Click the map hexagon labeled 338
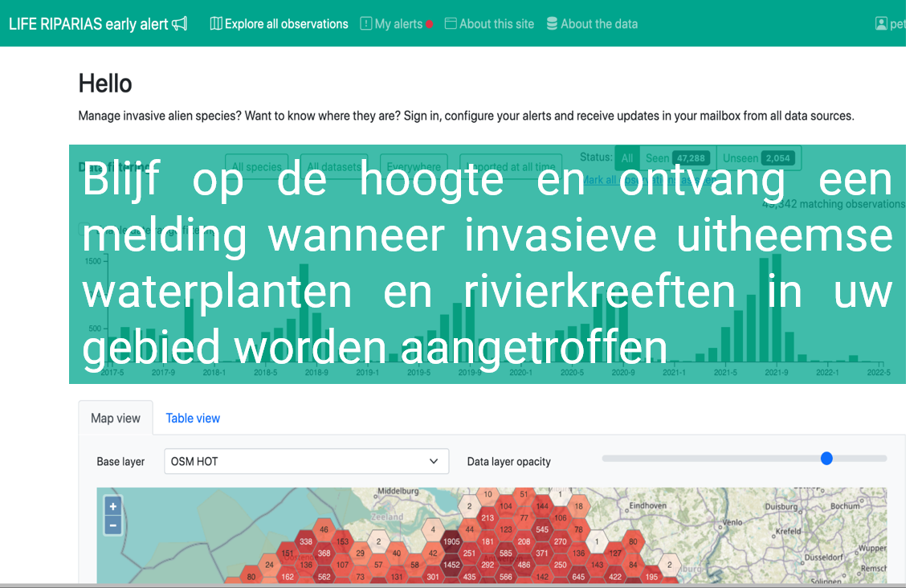 click(306, 541)
